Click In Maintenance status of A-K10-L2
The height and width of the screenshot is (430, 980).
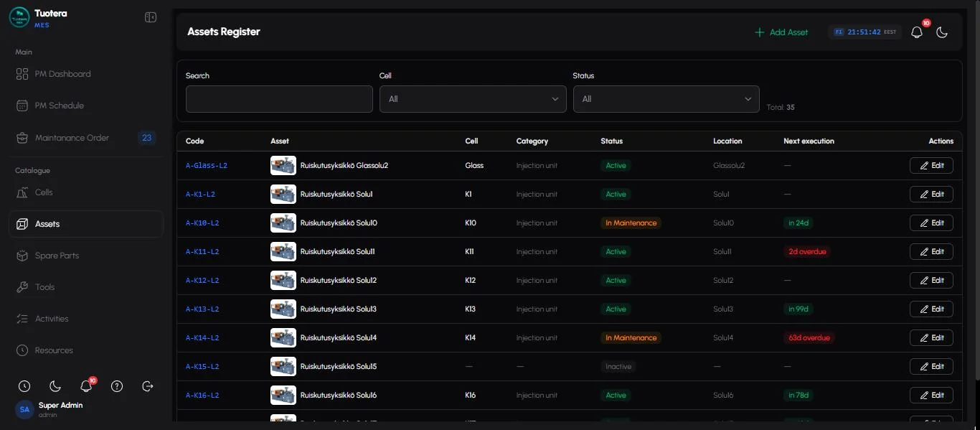tap(631, 223)
